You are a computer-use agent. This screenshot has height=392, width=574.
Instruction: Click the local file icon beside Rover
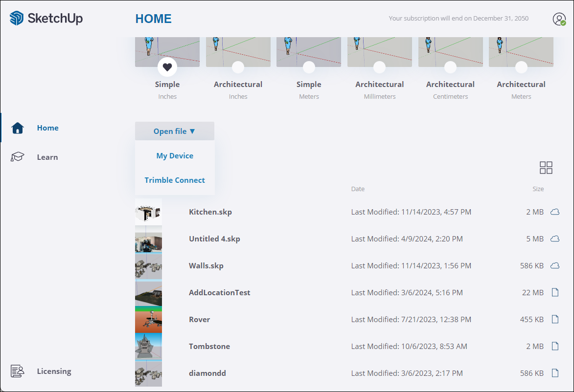[555, 320]
